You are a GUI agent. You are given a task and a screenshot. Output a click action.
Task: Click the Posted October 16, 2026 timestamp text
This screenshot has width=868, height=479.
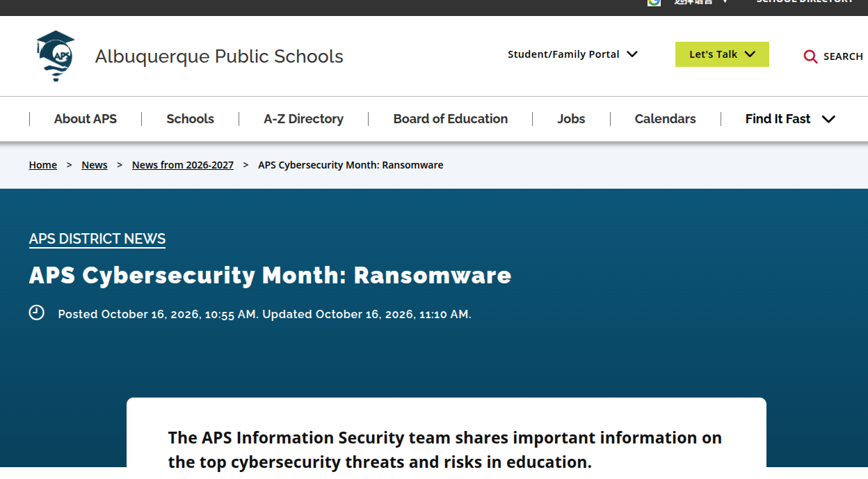[x=264, y=314]
